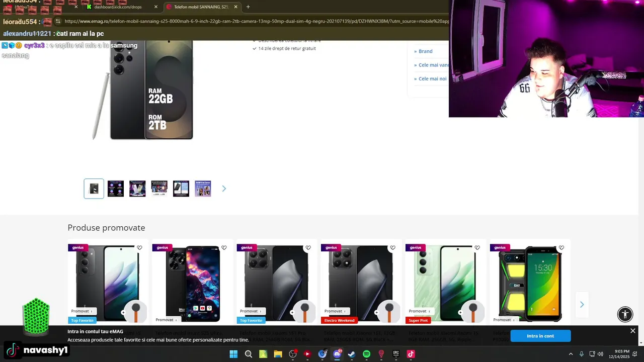This screenshot has height=362, width=644.
Task: Open the Super Pret badge product
Action: [x=418, y=320]
